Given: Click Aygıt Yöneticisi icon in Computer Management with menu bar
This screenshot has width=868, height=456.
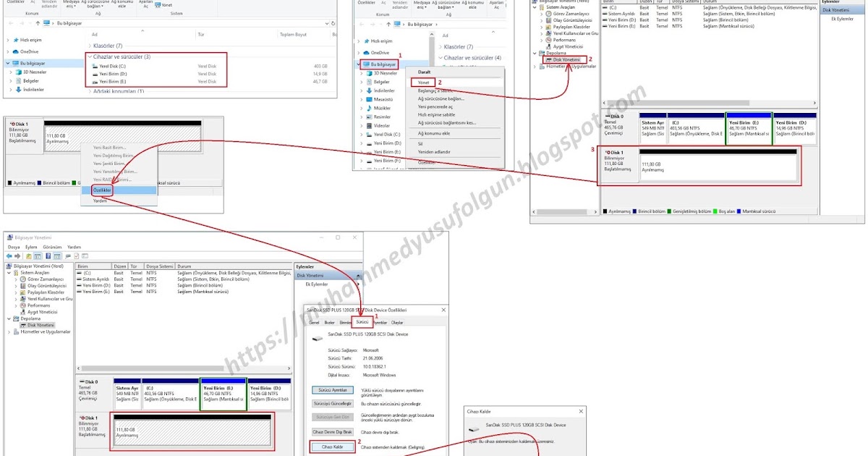Looking at the screenshot, I should pyautogui.click(x=23, y=312).
